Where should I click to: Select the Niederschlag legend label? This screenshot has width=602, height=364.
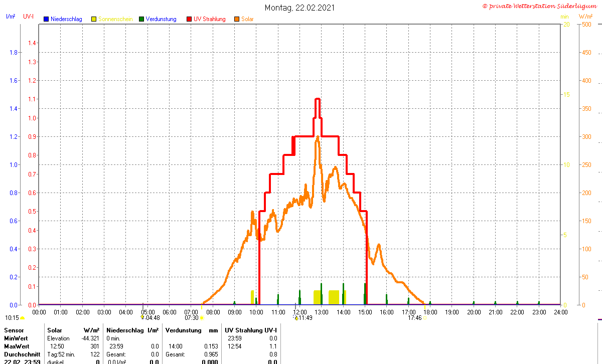click(x=66, y=19)
